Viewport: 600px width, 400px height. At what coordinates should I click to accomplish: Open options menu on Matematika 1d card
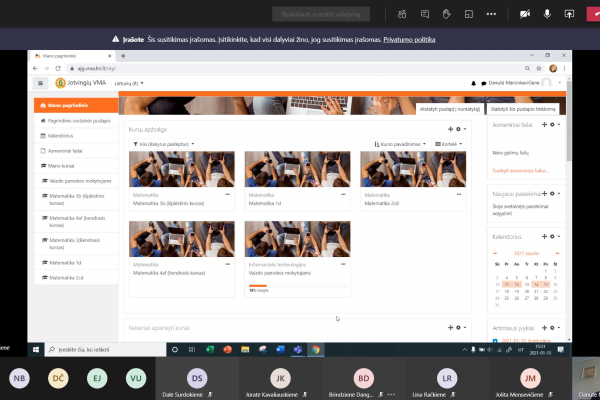(343, 194)
